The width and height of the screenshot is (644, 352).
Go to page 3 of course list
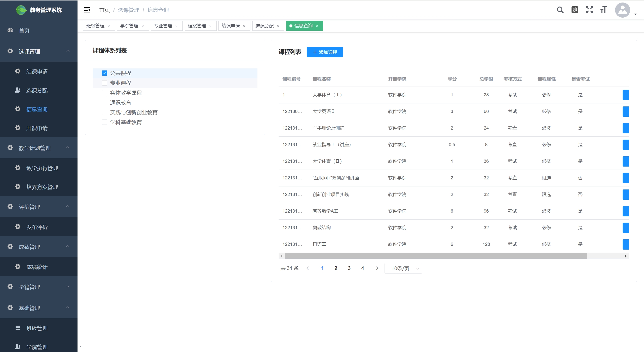(x=349, y=268)
